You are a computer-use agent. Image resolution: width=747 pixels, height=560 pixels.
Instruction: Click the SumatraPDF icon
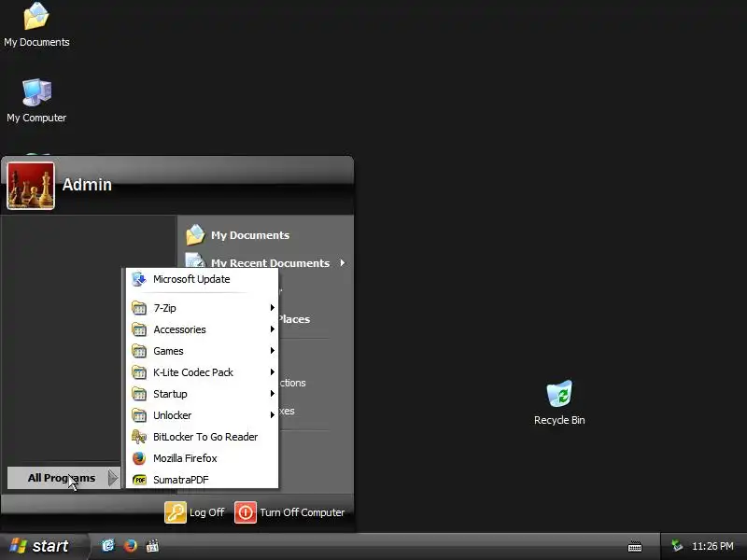click(x=138, y=480)
